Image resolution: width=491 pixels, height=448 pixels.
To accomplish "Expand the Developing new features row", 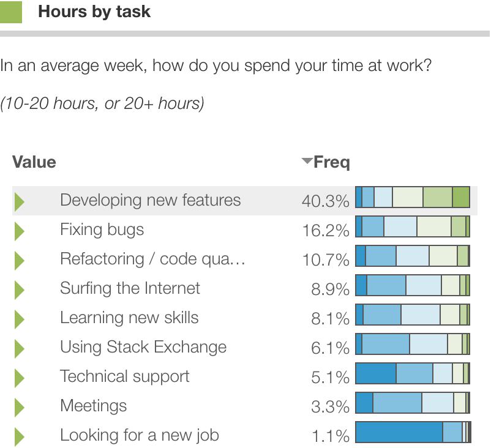I will tap(19, 201).
